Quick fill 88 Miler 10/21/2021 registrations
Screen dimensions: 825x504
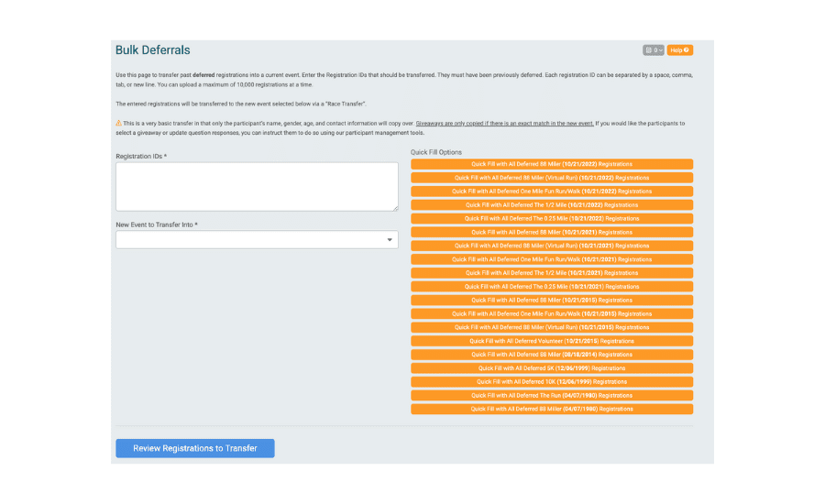(x=552, y=232)
